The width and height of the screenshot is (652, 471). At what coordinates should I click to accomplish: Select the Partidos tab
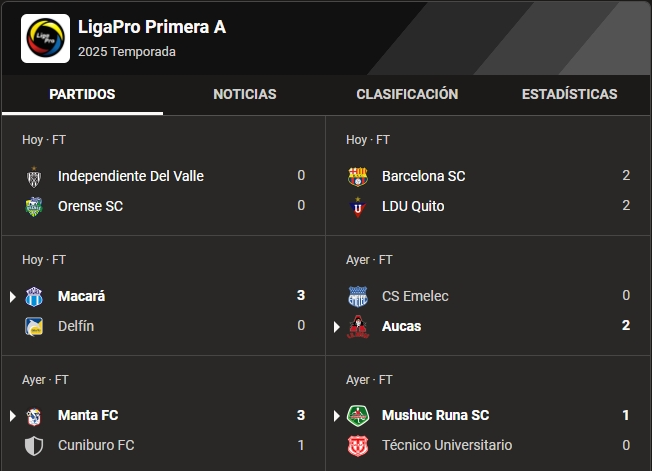(x=82, y=94)
